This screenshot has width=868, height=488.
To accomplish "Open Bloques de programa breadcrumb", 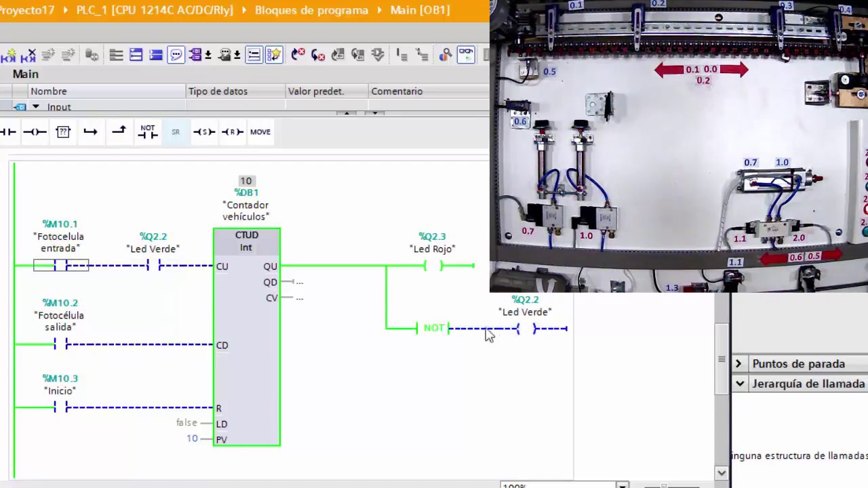I will [311, 10].
